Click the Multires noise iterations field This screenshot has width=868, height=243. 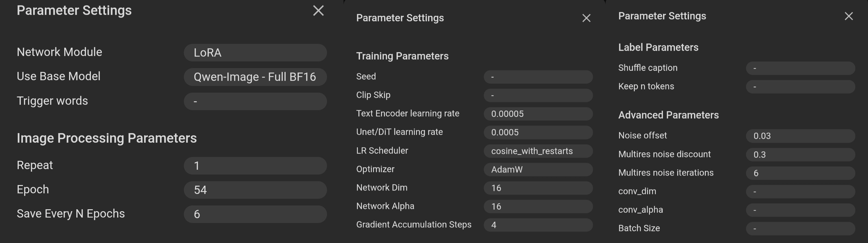pyautogui.click(x=800, y=173)
